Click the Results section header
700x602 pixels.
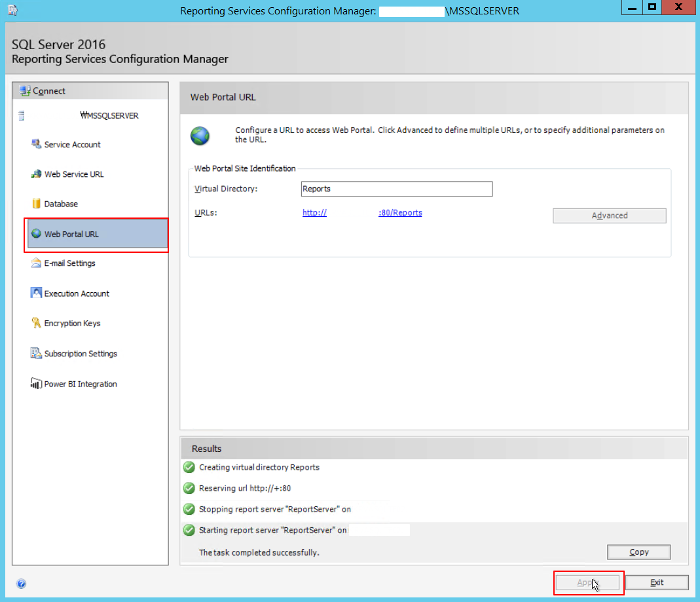coord(206,449)
